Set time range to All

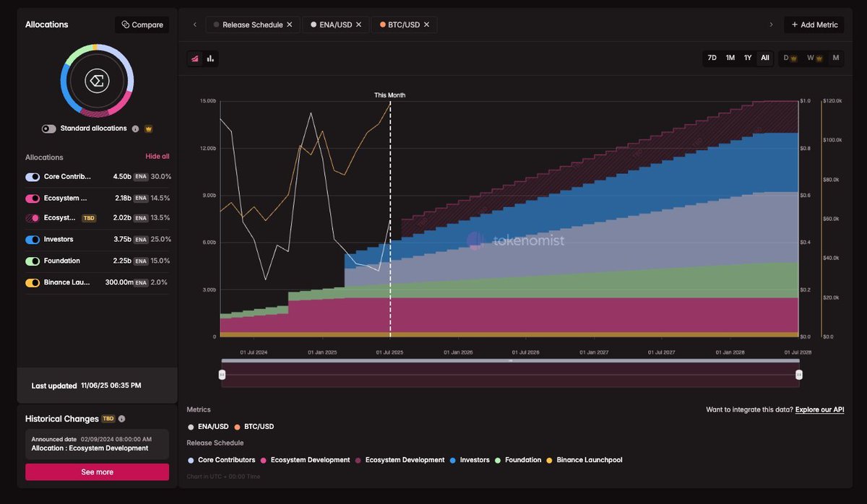(765, 58)
